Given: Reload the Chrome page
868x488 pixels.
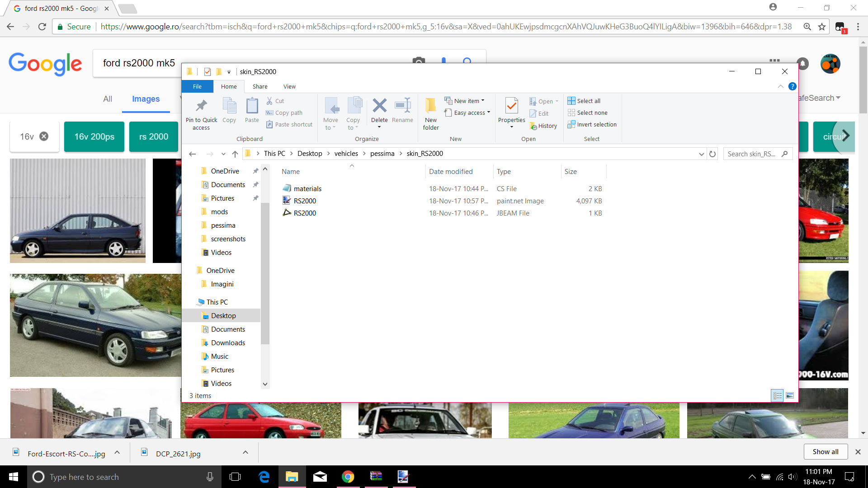Looking at the screenshot, I should pyautogui.click(x=42, y=27).
